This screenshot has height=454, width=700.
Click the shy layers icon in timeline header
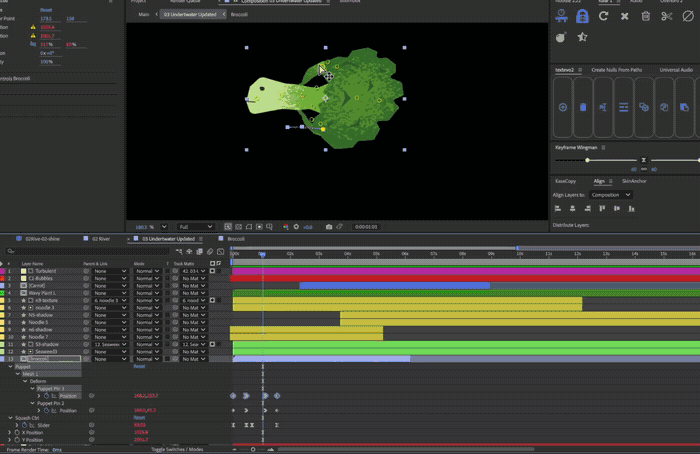coord(189,252)
